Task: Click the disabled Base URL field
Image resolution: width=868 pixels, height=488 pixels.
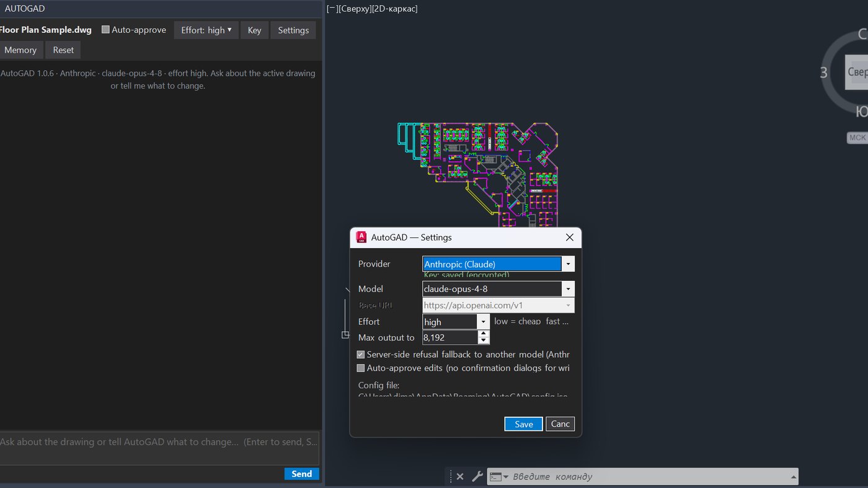Action: point(498,305)
